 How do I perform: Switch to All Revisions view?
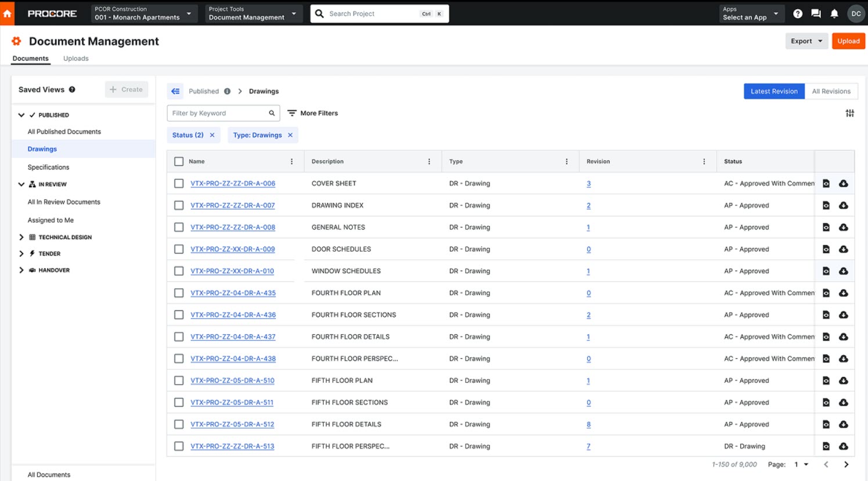(x=831, y=91)
